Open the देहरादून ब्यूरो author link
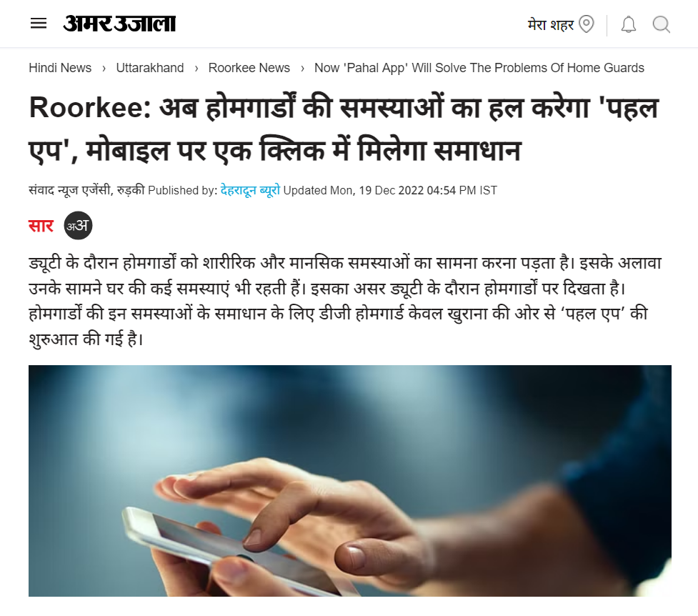Screen dimensions: 698x616 (x=250, y=190)
